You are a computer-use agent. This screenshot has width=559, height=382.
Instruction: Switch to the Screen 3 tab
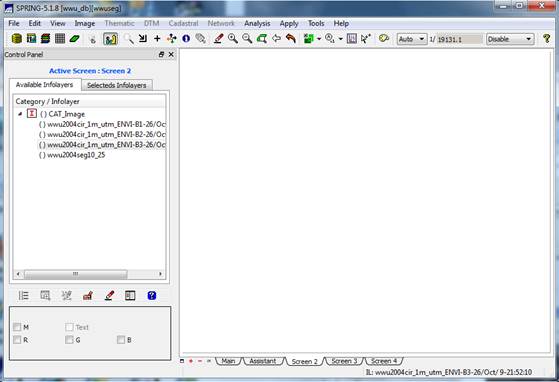pyautogui.click(x=344, y=361)
